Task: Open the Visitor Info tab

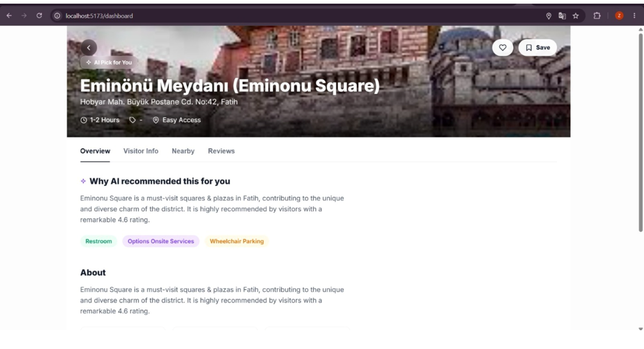Action: click(x=141, y=151)
